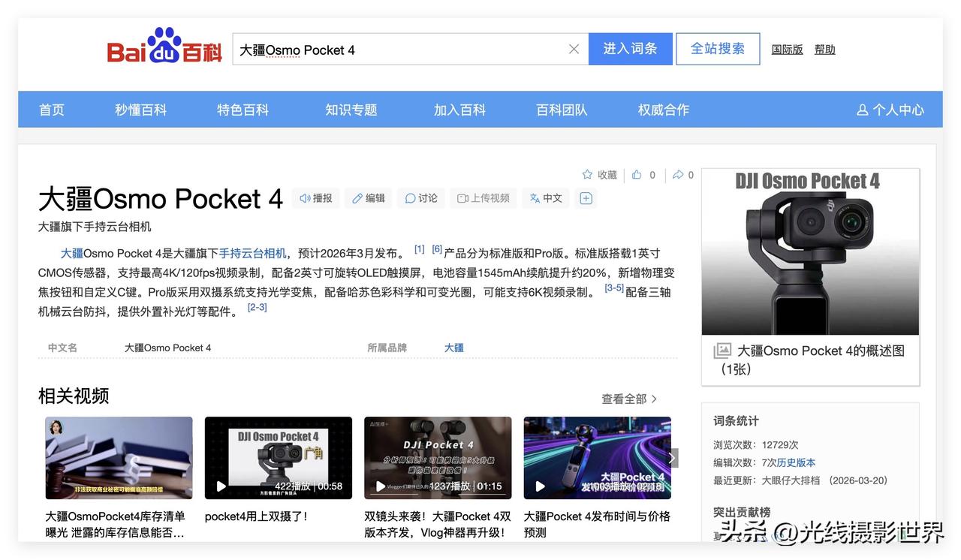961x560 pixels.
Task: Click the 播报 audio playback icon
Action: click(306, 197)
